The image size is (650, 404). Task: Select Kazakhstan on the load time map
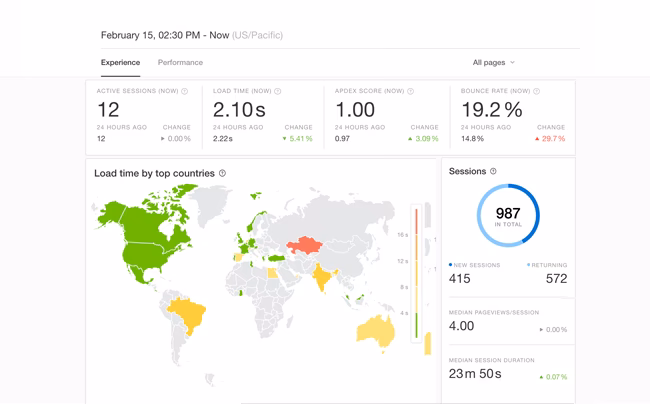(305, 244)
